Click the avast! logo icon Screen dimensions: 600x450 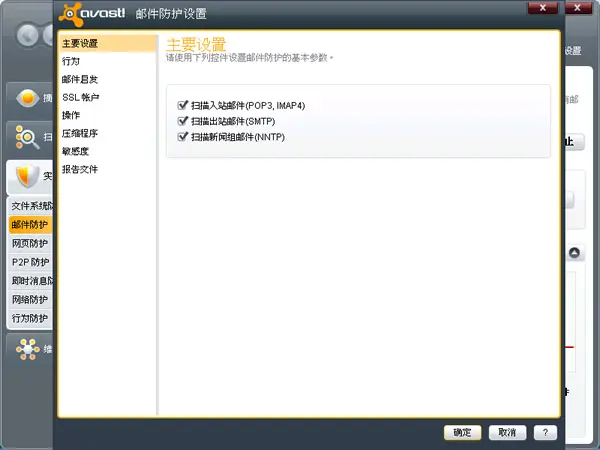pos(70,14)
